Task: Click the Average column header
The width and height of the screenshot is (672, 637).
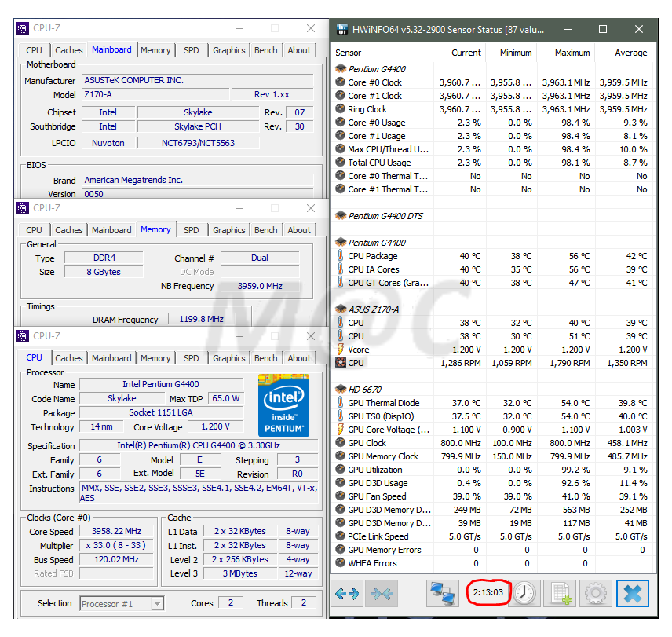Action: click(x=624, y=53)
